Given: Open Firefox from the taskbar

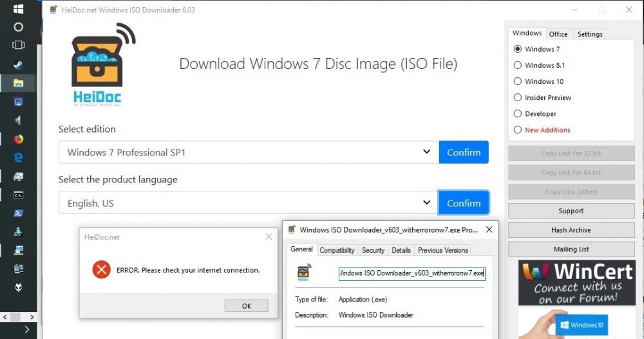Looking at the screenshot, I should [x=18, y=139].
